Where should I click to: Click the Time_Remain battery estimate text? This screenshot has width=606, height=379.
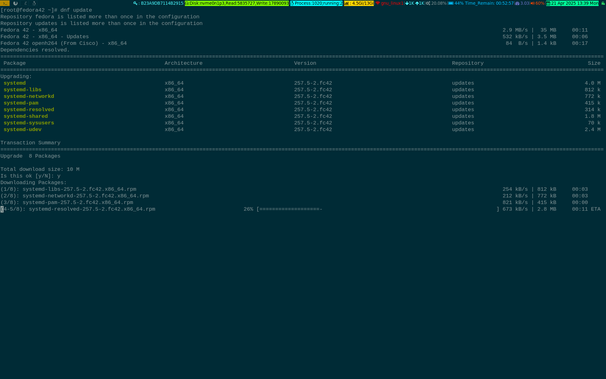pos(489,3)
